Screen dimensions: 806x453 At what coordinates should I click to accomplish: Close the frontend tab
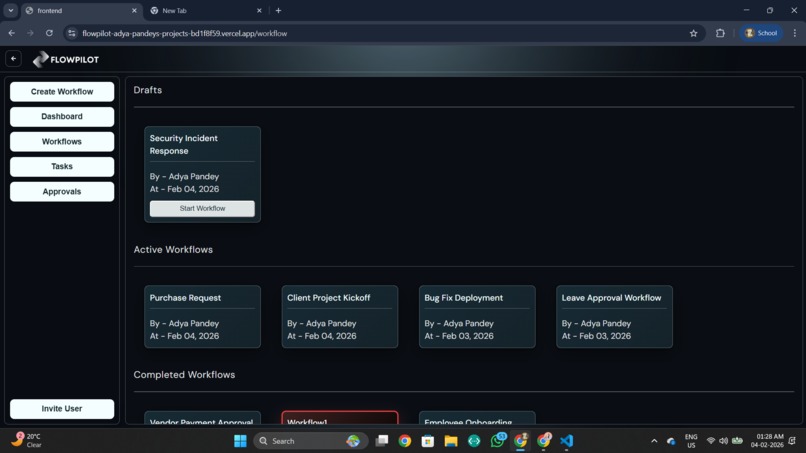tap(134, 10)
